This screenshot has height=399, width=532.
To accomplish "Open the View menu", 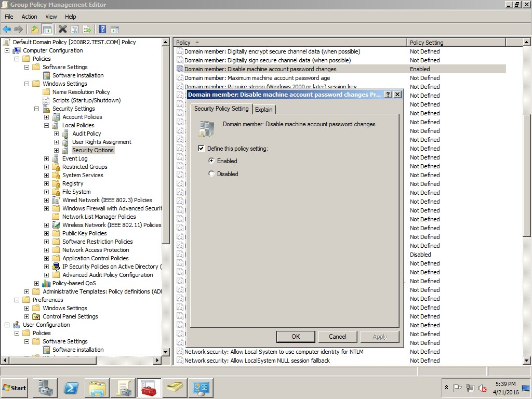I will click(x=51, y=17).
